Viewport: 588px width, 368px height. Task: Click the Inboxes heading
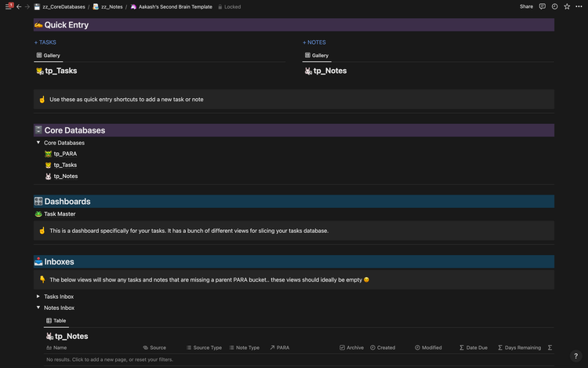tap(60, 262)
